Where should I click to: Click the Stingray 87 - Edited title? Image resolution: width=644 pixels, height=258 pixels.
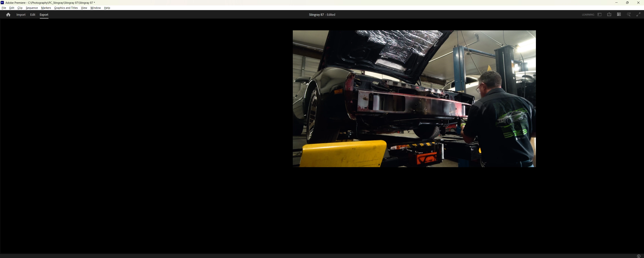(x=322, y=15)
